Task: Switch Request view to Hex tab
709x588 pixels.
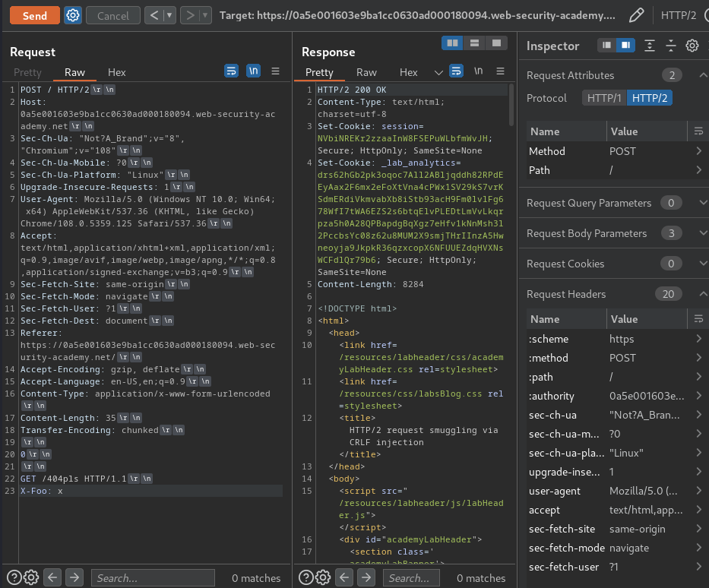Action: pos(117,72)
